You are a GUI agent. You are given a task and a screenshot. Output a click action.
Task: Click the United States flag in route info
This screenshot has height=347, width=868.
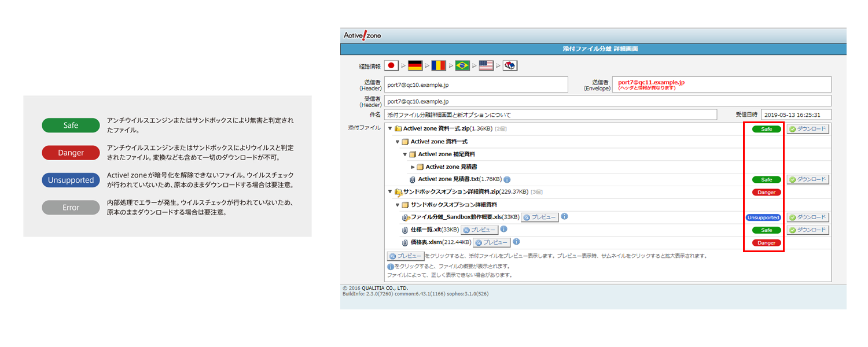coord(486,66)
